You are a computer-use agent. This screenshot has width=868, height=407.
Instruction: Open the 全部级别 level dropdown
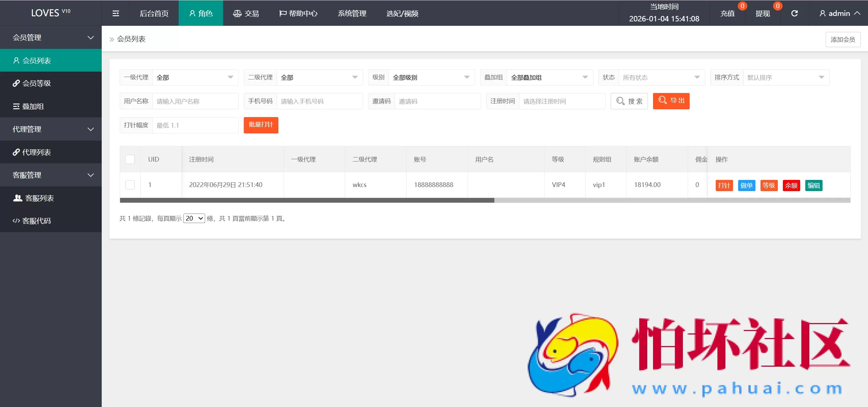pos(431,77)
